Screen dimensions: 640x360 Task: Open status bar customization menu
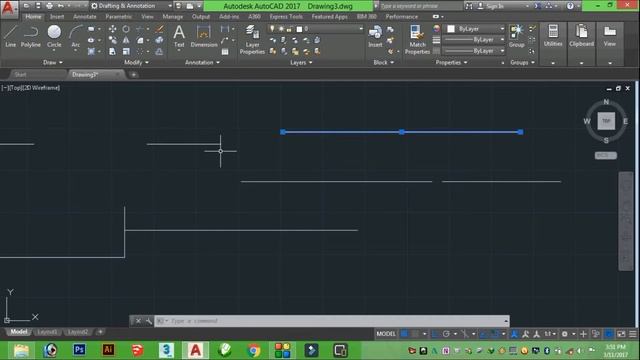pos(633,334)
